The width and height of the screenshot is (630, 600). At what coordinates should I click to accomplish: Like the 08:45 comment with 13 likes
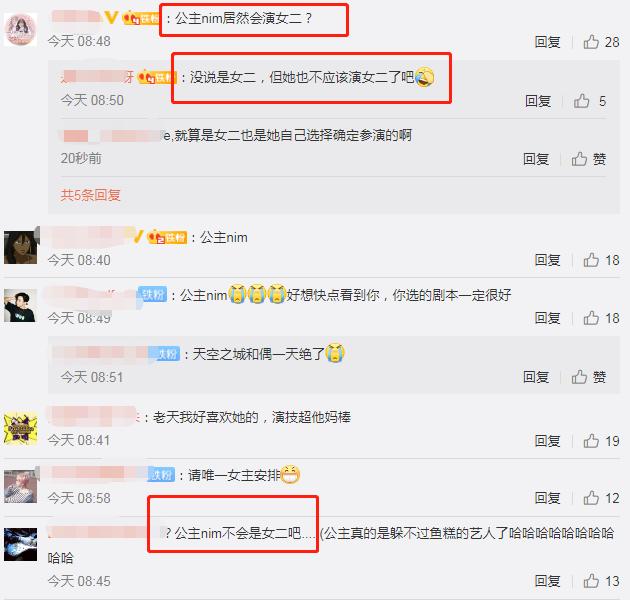point(601,581)
